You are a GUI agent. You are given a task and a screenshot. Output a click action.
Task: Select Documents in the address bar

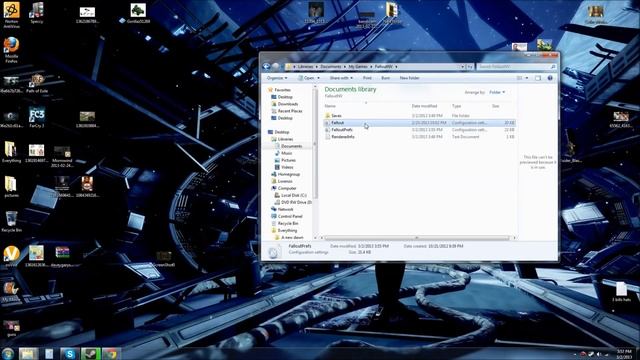pos(331,67)
